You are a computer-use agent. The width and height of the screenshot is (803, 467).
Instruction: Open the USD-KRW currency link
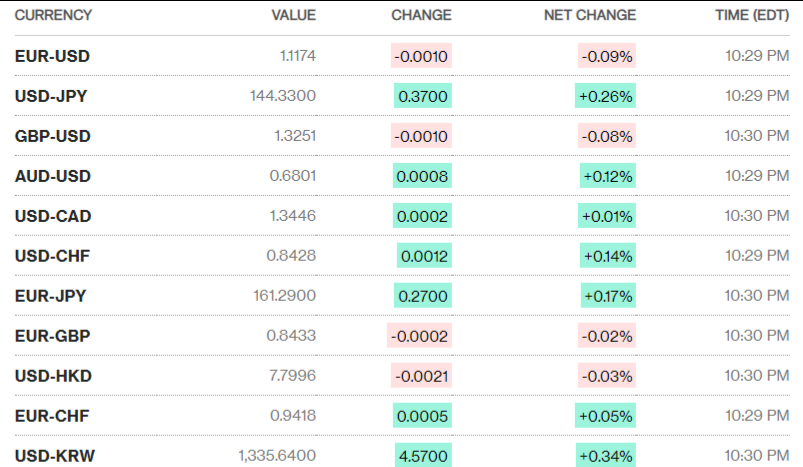54,456
